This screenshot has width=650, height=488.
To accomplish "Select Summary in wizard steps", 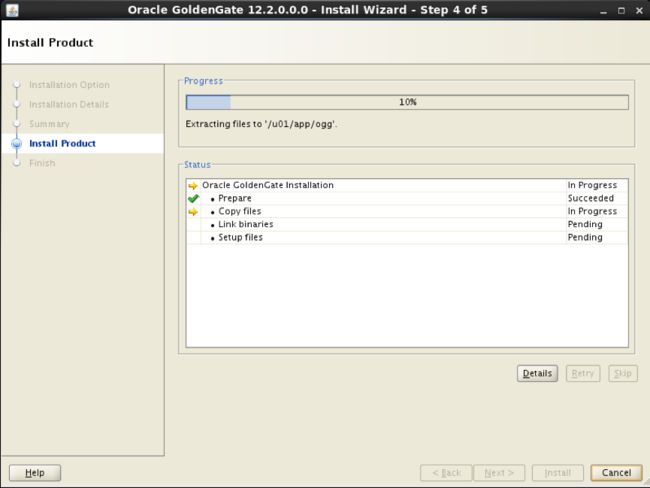I will pos(49,124).
